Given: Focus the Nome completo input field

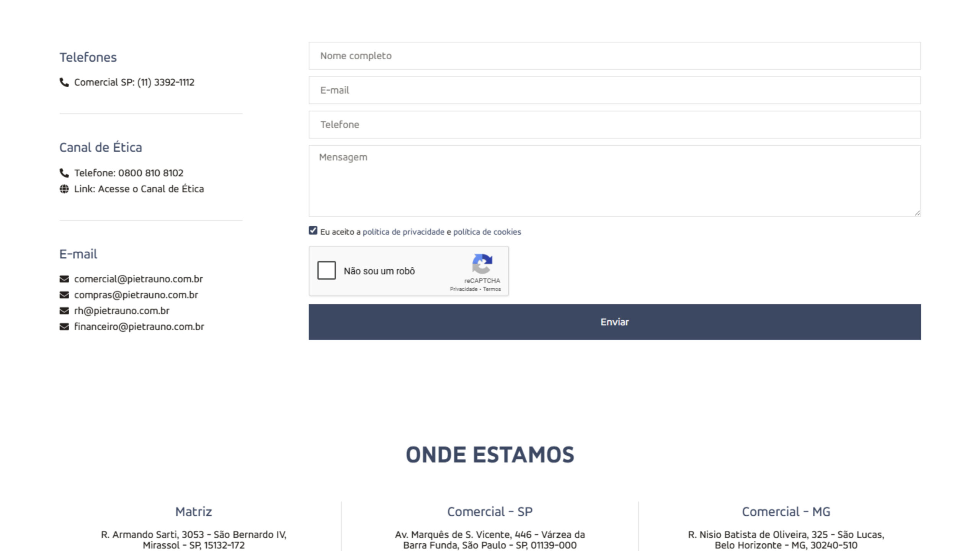Looking at the screenshot, I should pos(614,56).
